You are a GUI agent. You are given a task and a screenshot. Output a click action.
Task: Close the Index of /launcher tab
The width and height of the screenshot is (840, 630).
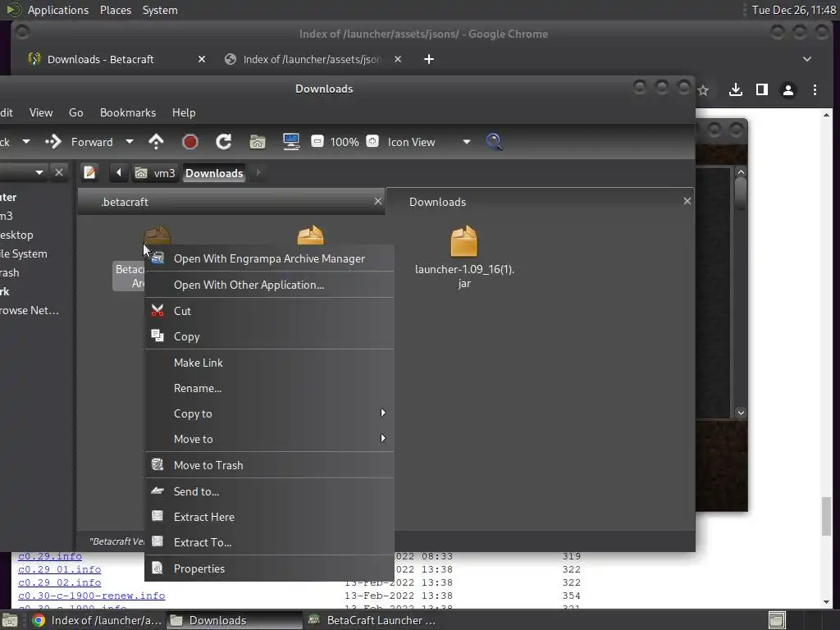click(398, 59)
